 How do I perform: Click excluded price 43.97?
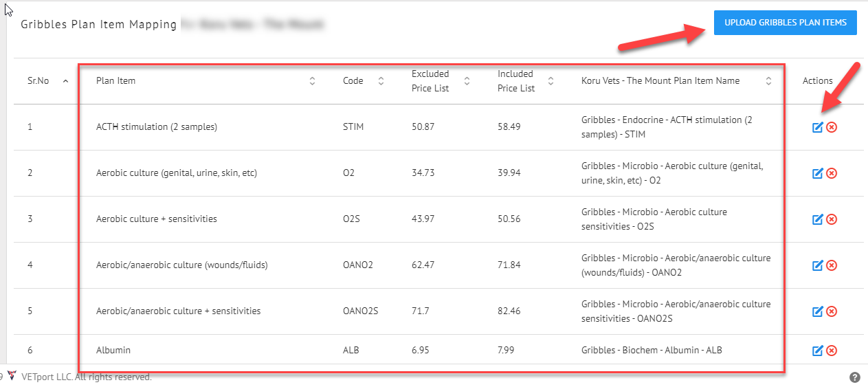pyautogui.click(x=423, y=219)
